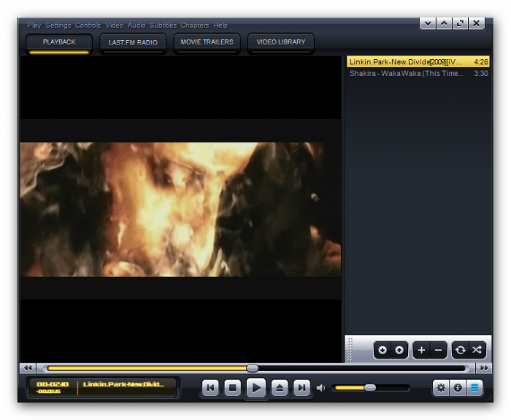This screenshot has height=420, width=511.
Task: Switch to the Movie Trailers tab
Action: 207,44
